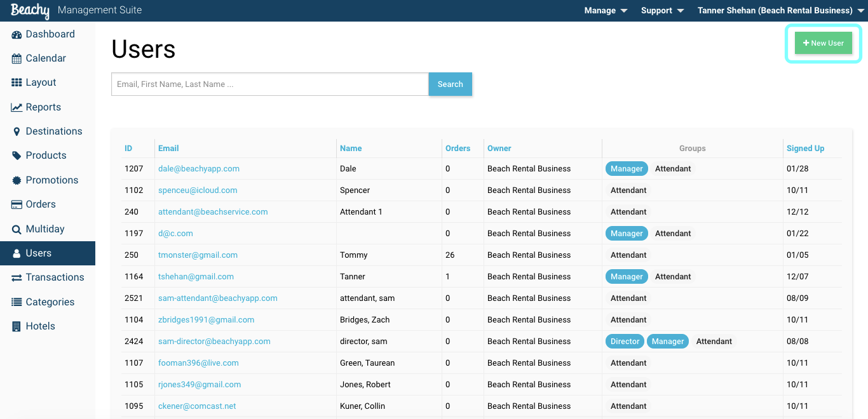The image size is (868, 419).
Task: Open tshehan@gmail.com user link
Action: (196, 277)
